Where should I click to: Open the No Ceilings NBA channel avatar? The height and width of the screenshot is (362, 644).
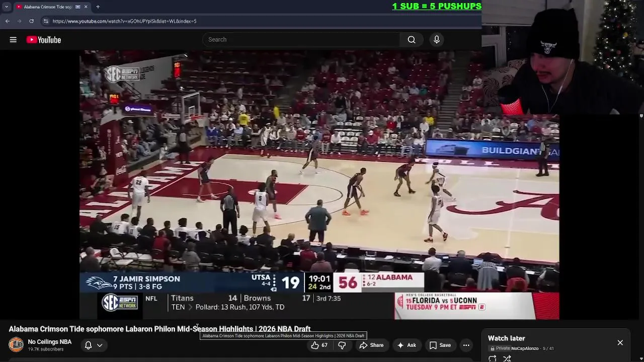coord(16,345)
